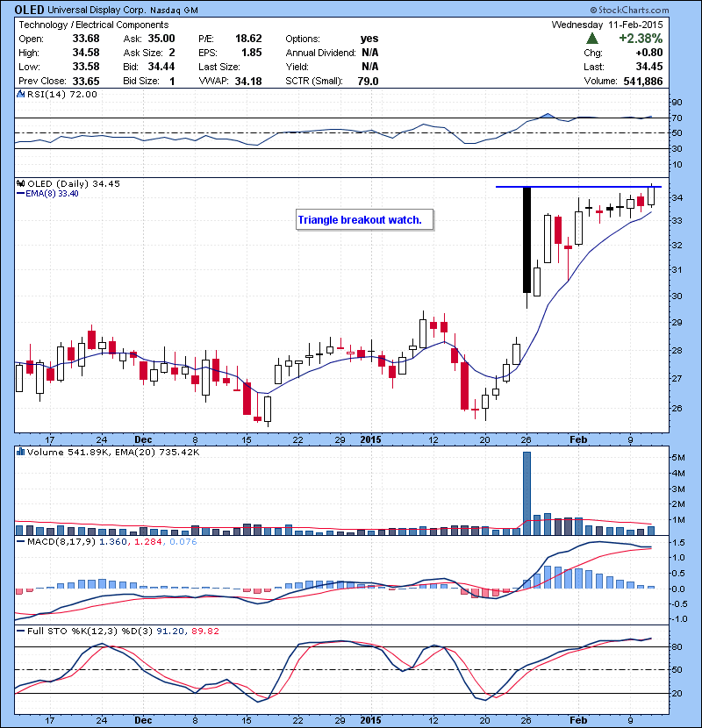This screenshot has height=728, width=702.
Task: Click the tall black candlestick on Jan 26
Action: (x=526, y=239)
